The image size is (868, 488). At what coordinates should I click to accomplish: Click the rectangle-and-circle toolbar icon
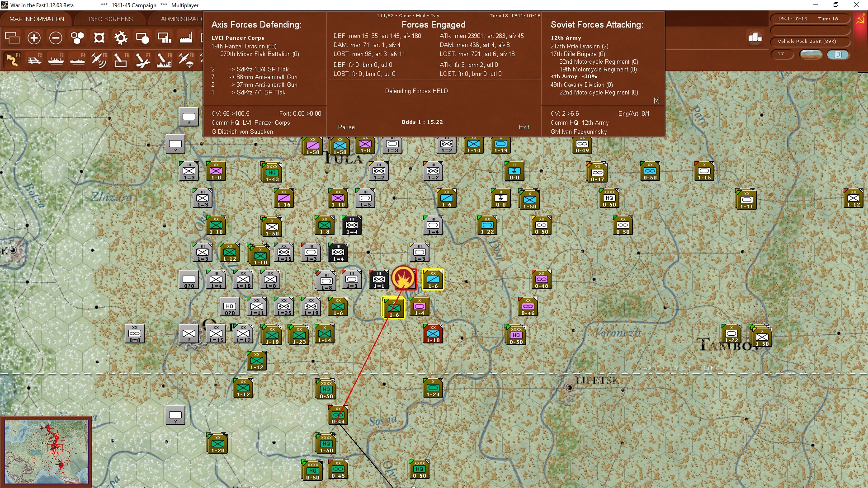point(142,38)
